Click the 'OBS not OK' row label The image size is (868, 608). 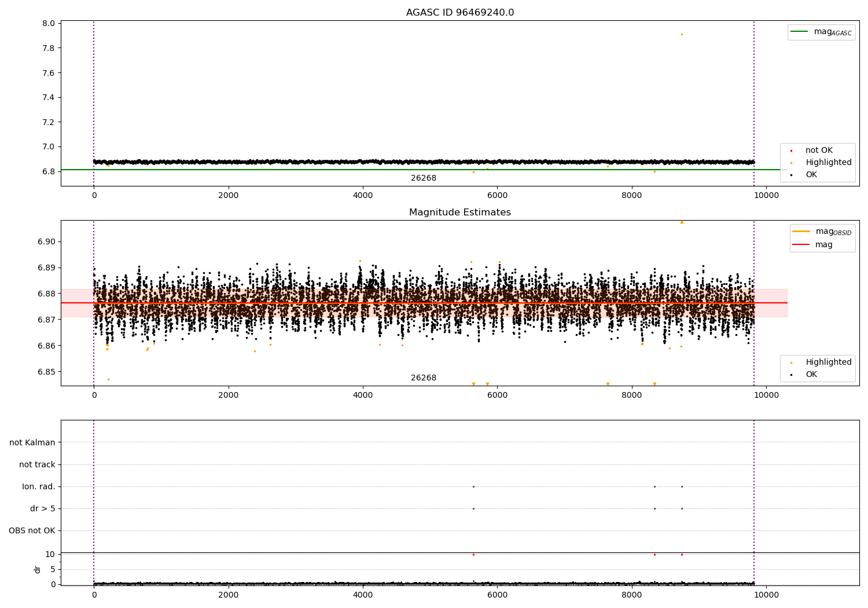pyautogui.click(x=32, y=531)
